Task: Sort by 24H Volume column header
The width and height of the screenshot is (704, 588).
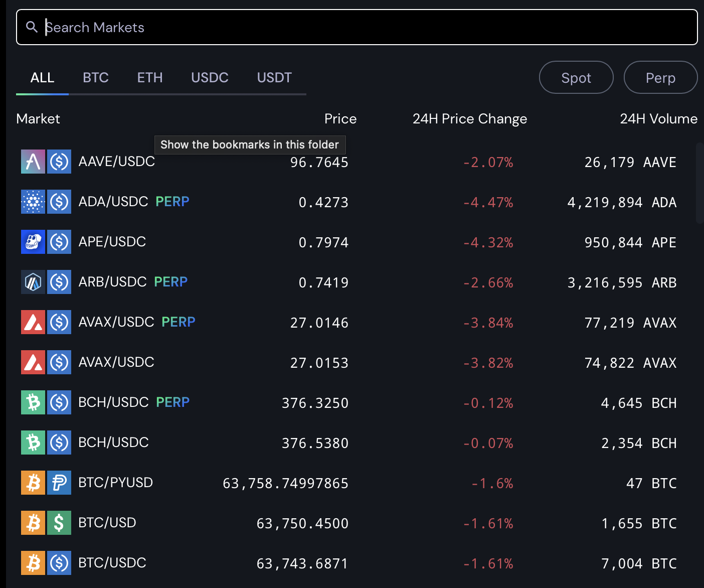Action: tap(658, 119)
